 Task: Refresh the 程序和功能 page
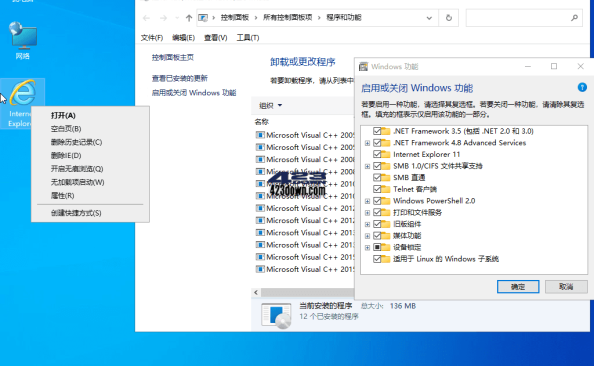[449, 18]
